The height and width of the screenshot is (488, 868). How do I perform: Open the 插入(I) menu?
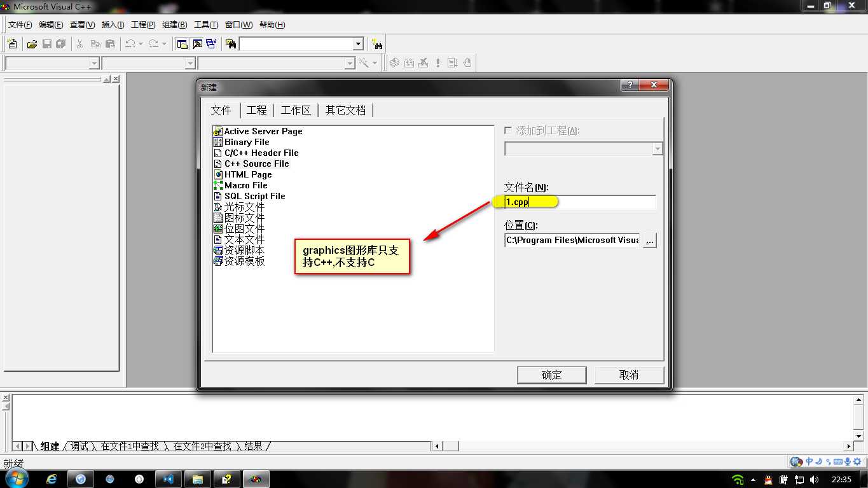[113, 25]
